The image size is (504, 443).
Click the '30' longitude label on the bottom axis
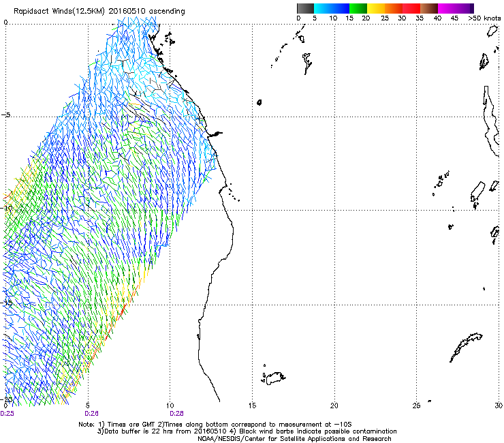499,406
